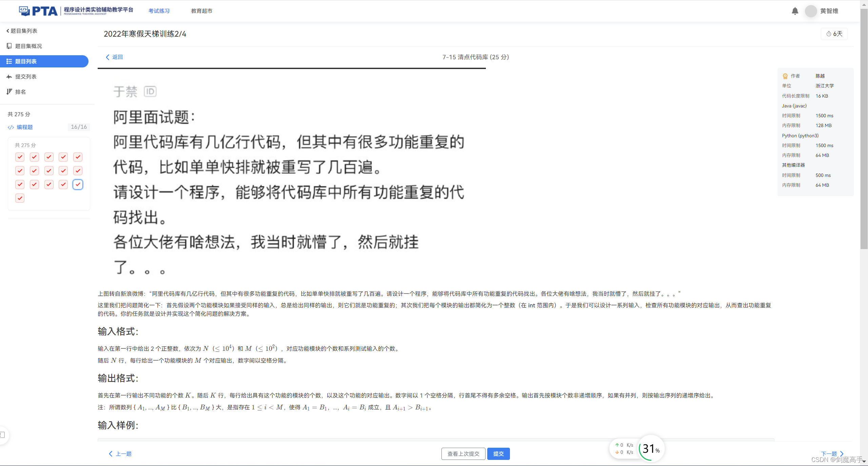This screenshot has width=868, height=466.
Task: Click the user avatar for 黄智维
Action: point(810,11)
